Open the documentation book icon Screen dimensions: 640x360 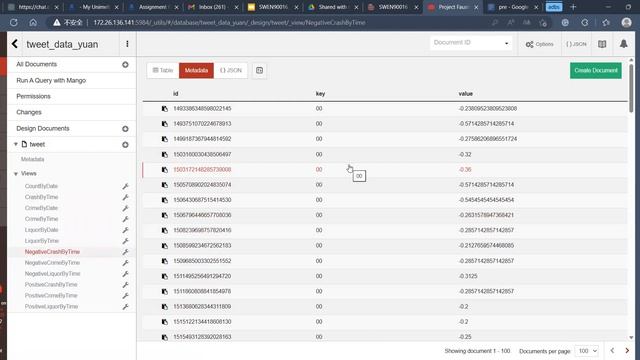[602, 44]
